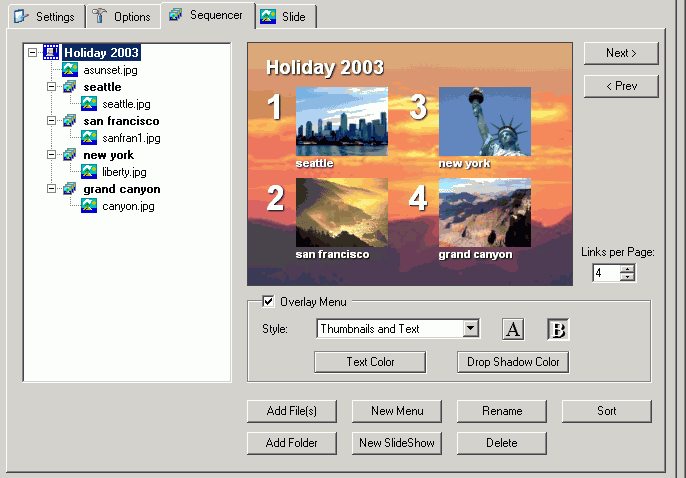
Task: Select the new york tree label
Action: 108,155
